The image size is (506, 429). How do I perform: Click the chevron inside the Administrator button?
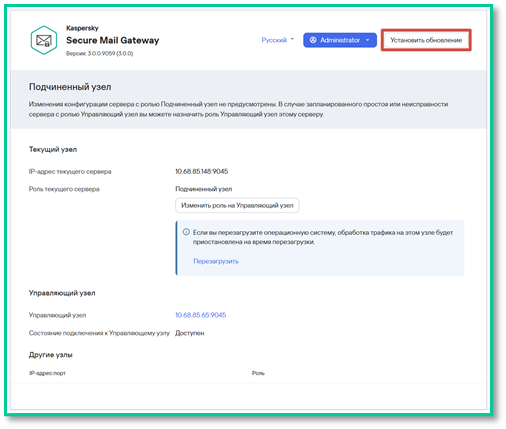click(x=368, y=40)
